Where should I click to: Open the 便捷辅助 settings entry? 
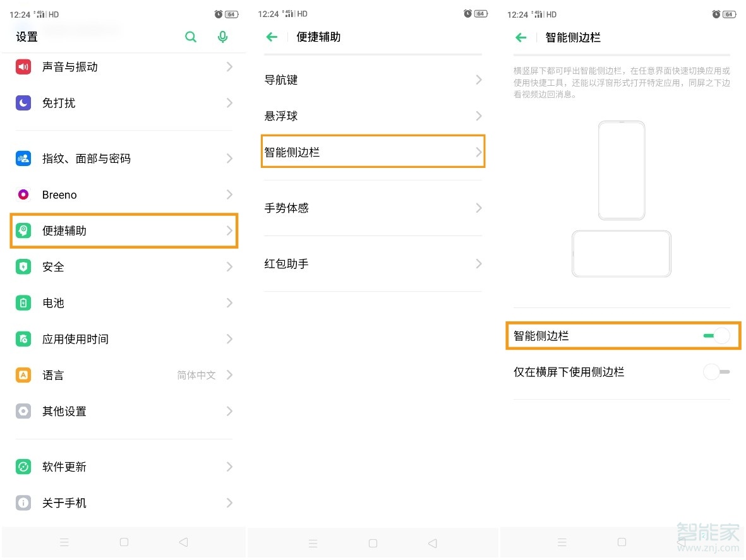point(124,230)
